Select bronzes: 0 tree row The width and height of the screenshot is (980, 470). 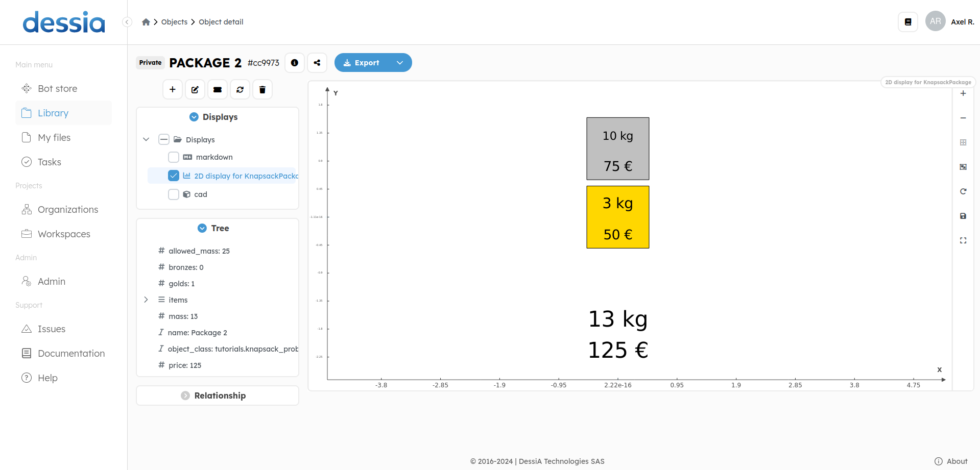coord(181,267)
